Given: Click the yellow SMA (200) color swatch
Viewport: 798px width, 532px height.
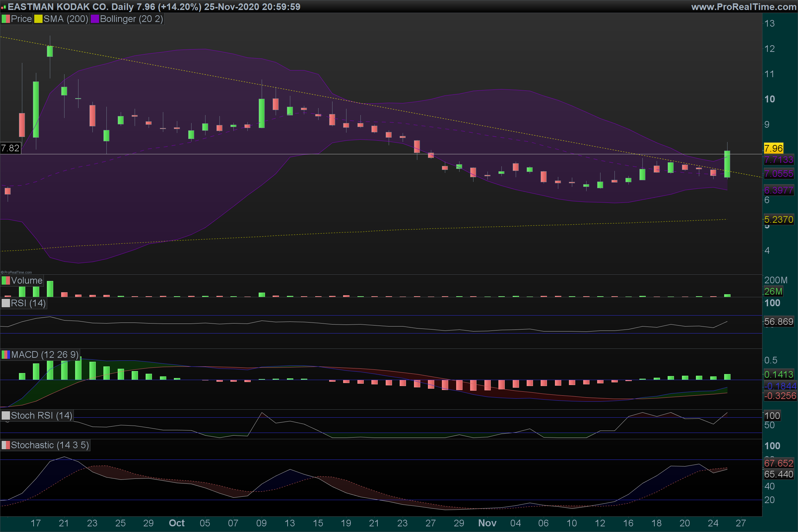Looking at the screenshot, I should [x=38, y=19].
